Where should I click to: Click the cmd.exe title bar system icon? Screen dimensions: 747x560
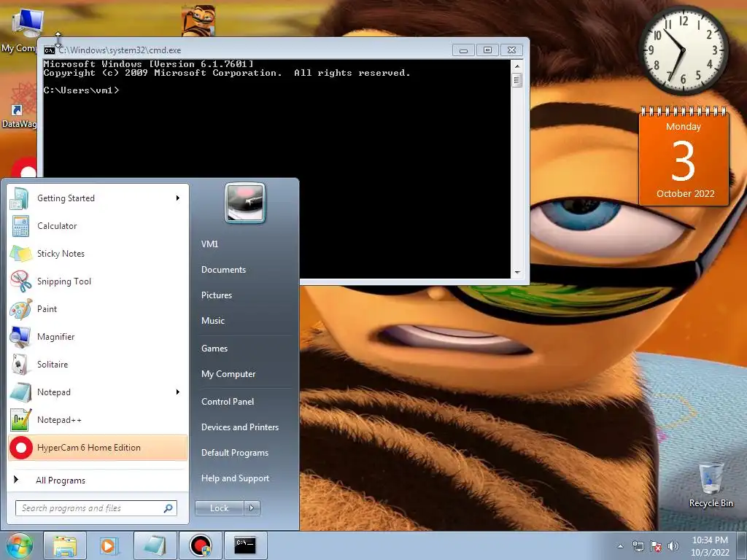click(x=49, y=50)
